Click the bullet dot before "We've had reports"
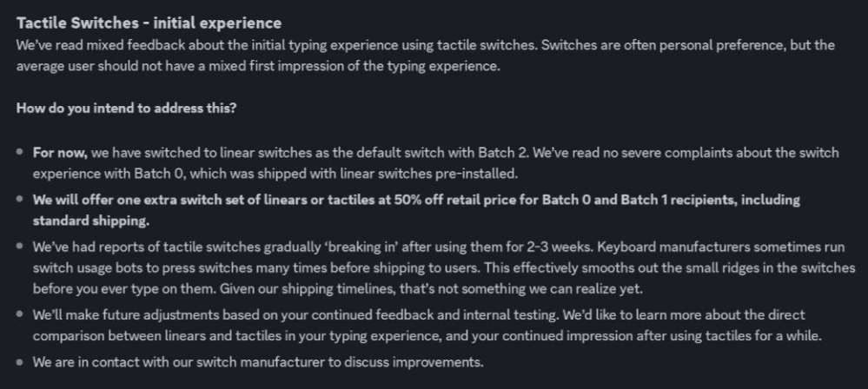The image size is (868, 389). point(20,247)
